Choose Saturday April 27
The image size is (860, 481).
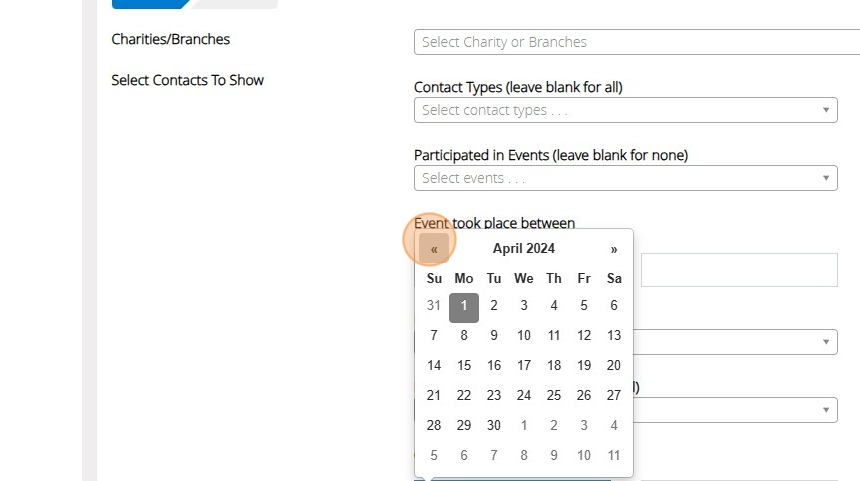point(614,396)
